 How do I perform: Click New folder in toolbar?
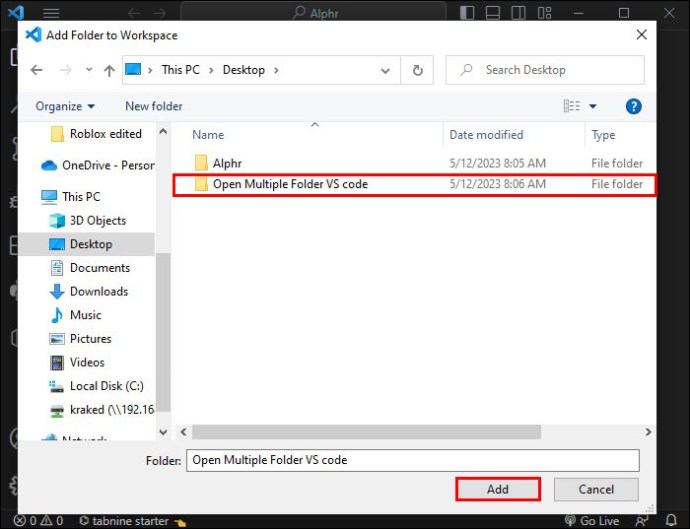(154, 106)
